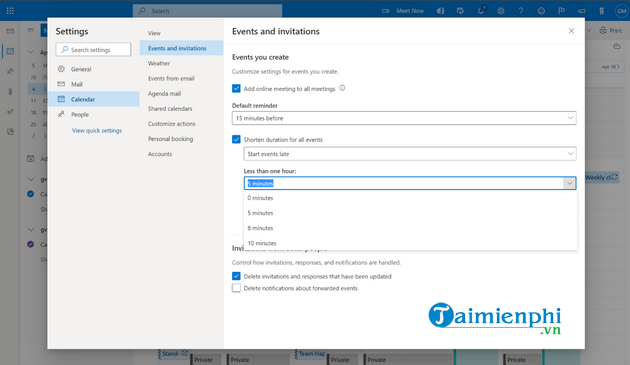The height and width of the screenshot is (365, 630).
Task: Open the Help question mark icon
Action: [x=521, y=11]
